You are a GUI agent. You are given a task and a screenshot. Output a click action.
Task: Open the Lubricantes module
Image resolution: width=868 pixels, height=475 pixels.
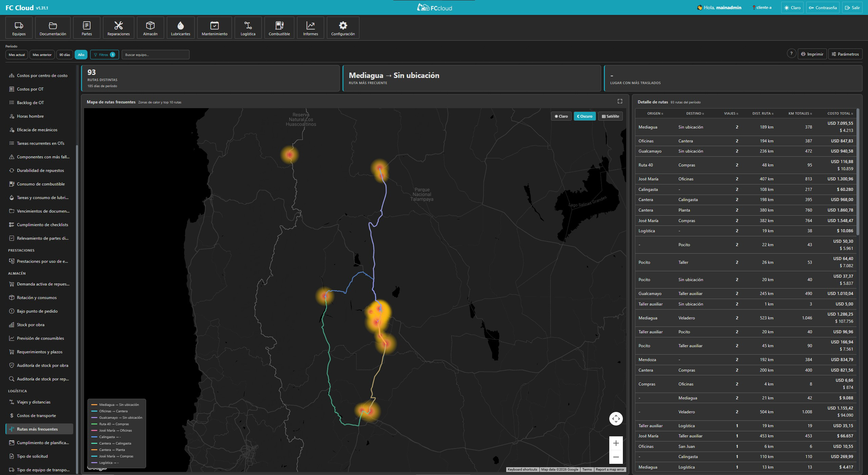coord(181,28)
